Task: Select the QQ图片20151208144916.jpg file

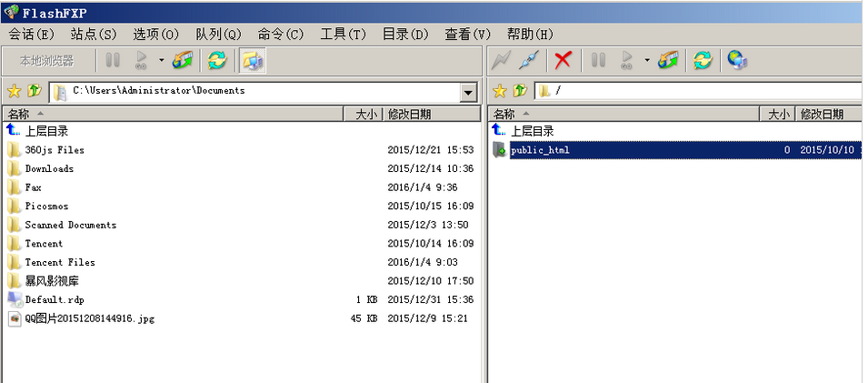Action: pyautogui.click(x=89, y=318)
